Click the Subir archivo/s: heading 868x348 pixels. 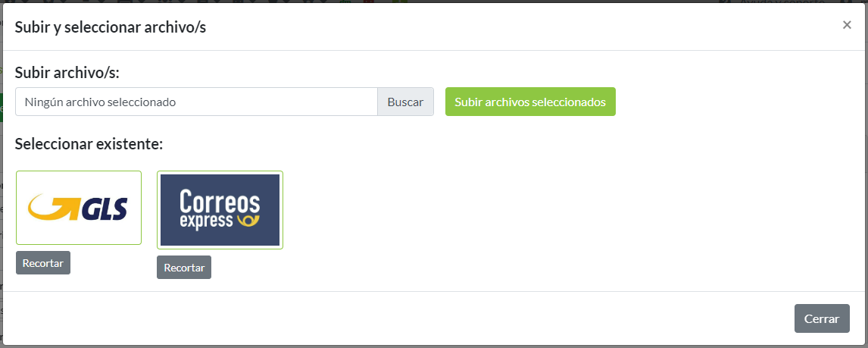(x=67, y=73)
